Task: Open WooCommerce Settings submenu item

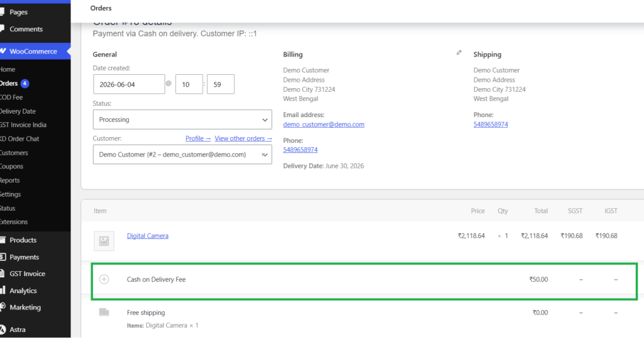Action: [10, 194]
